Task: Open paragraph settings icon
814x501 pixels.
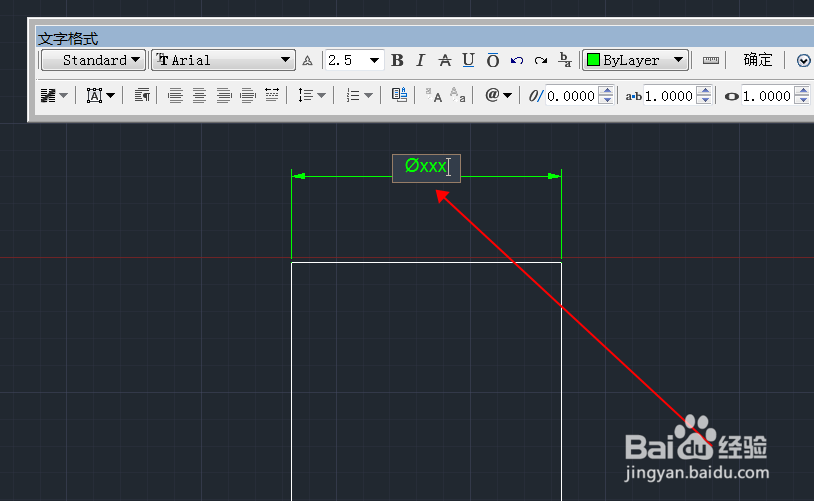Action: click(142, 96)
